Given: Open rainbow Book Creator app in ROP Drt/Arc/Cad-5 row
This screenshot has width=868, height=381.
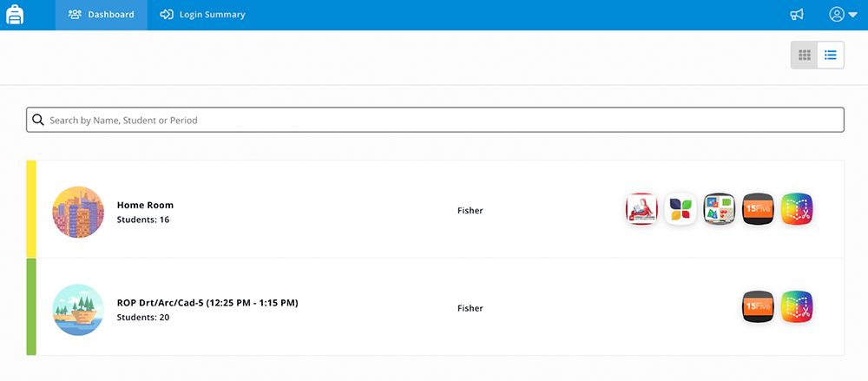Looking at the screenshot, I should 797,307.
